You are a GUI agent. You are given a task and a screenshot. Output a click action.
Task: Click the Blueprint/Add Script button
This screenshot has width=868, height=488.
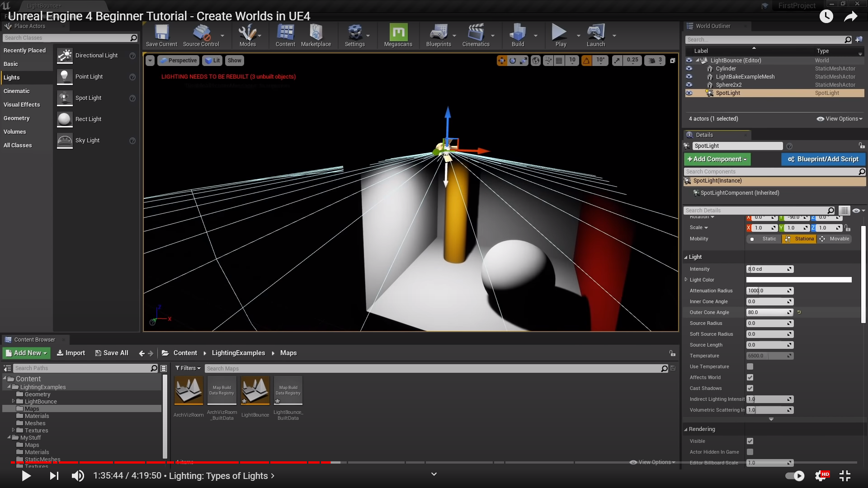pos(823,159)
